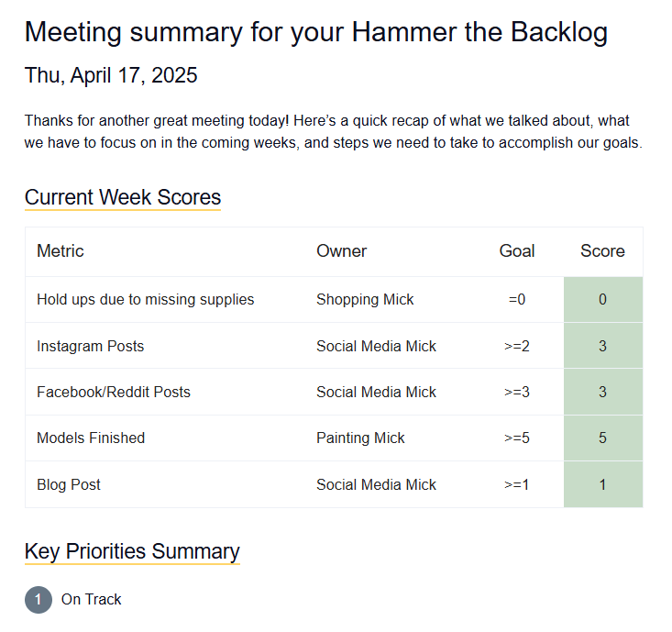Click the Metric column header
Image resolution: width=672 pixels, height=632 pixels.
pos(61,251)
